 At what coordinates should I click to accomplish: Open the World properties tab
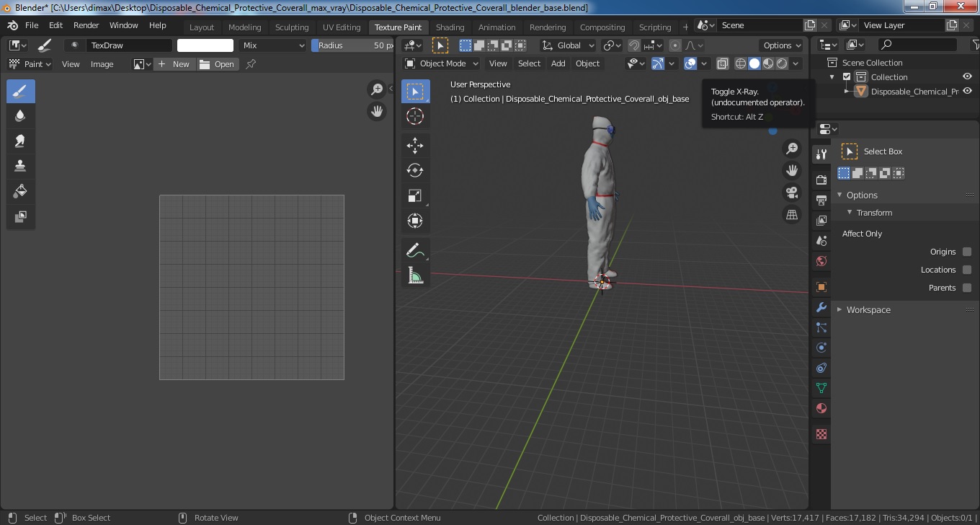pyautogui.click(x=821, y=261)
